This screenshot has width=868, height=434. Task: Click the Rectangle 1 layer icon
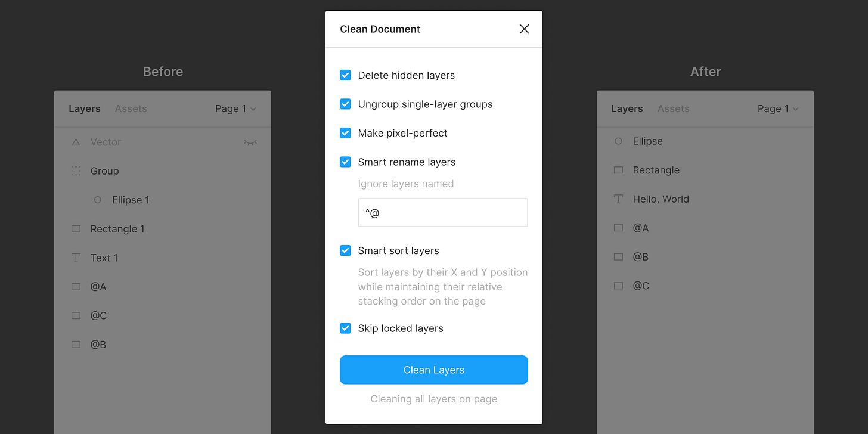[76, 229]
